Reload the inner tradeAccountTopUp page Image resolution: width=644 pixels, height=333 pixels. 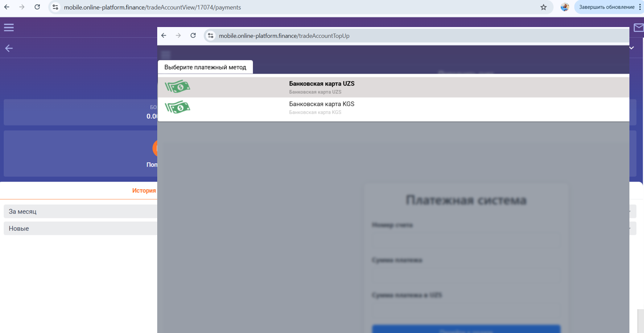click(x=193, y=35)
